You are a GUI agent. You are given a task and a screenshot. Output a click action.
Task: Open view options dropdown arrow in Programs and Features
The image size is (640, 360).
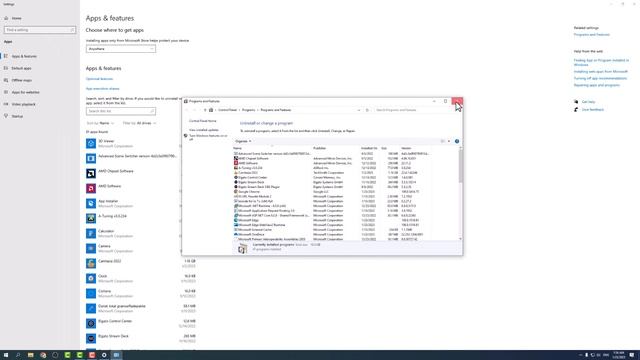pos(449,141)
